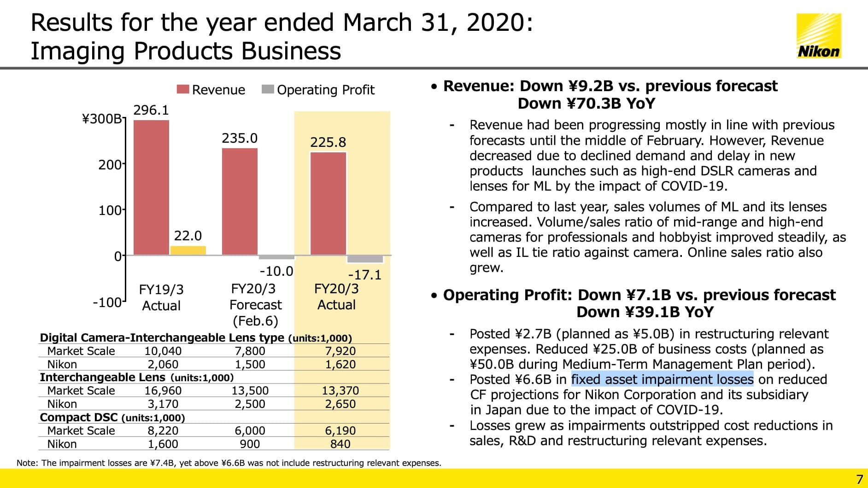Click the FY20/3 Actual axis label
Viewport: 868px width, 488px height.
point(335,297)
